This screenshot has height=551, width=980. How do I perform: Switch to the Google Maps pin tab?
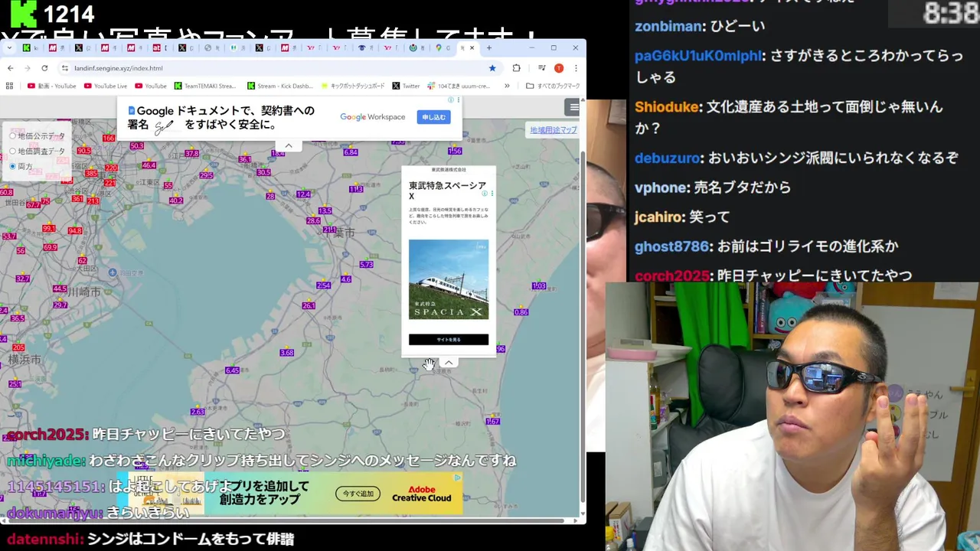pyautogui.click(x=439, y=47)
